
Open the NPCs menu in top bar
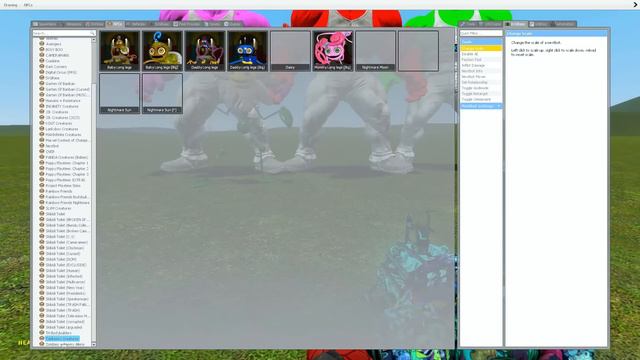point(28,5)
